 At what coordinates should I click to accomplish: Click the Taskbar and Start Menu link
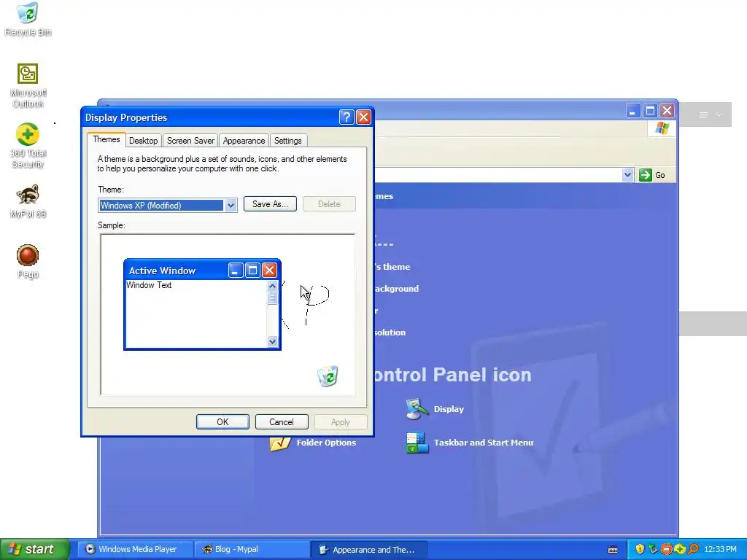484,443
